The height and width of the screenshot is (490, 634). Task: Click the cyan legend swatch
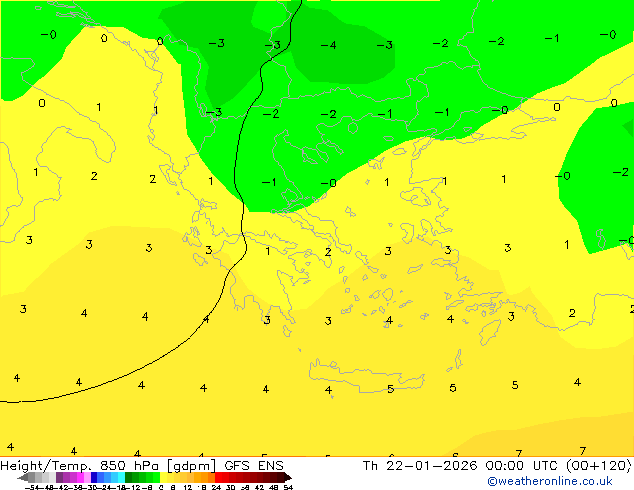[121, 477]
